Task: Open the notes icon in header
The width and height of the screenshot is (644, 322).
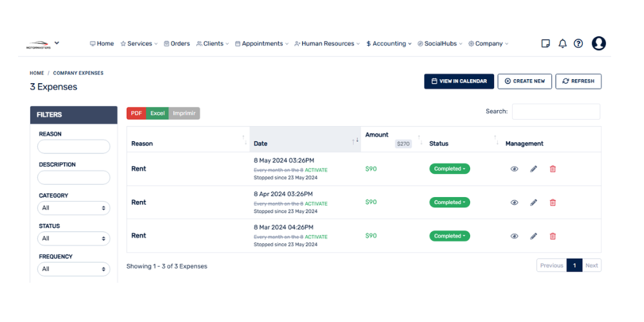Action: (x=545, y=44)
